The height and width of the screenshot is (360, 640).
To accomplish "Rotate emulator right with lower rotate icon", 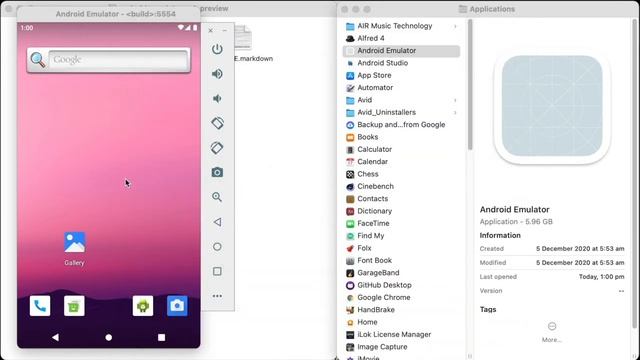I will click(217, 148).
